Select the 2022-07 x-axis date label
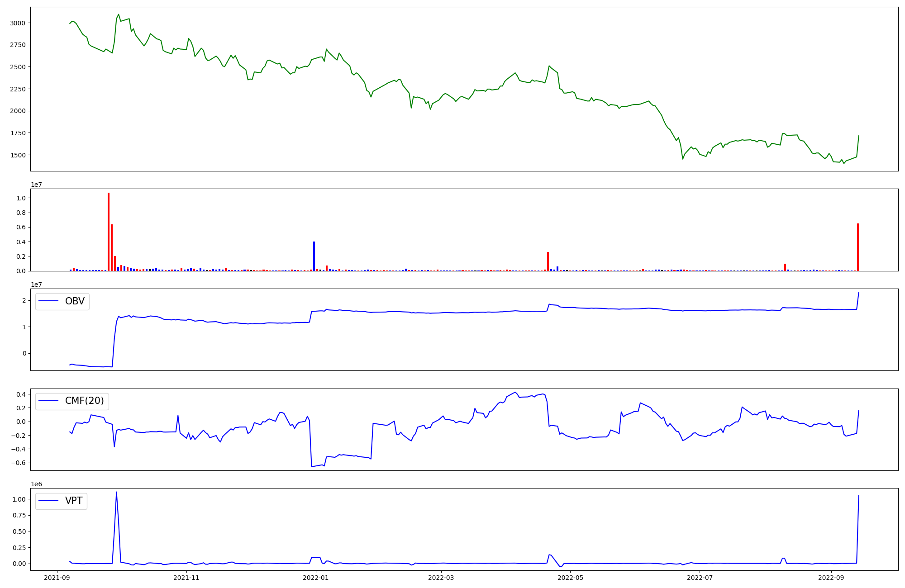This screenshot has width=905, height=588. click(700, 578)
